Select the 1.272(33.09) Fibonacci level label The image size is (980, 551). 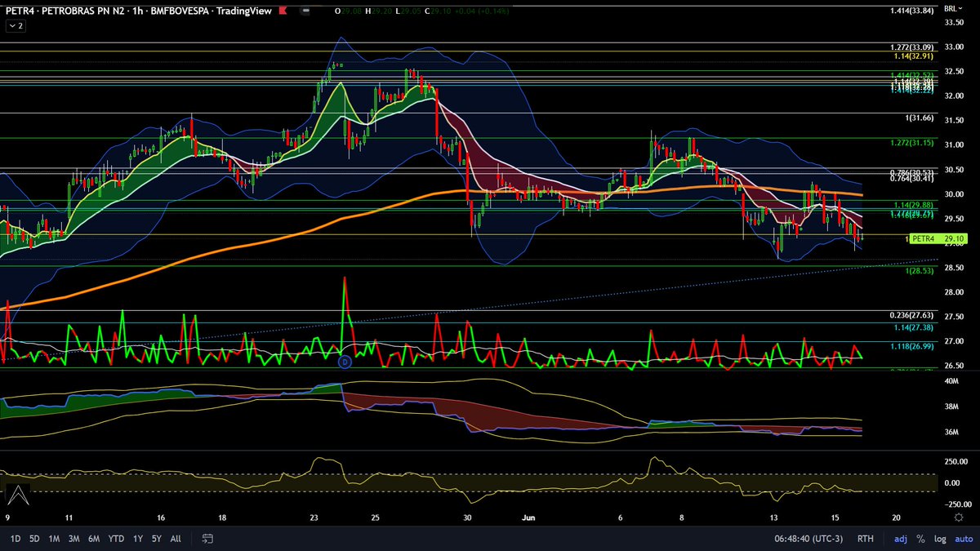[912, 47]
